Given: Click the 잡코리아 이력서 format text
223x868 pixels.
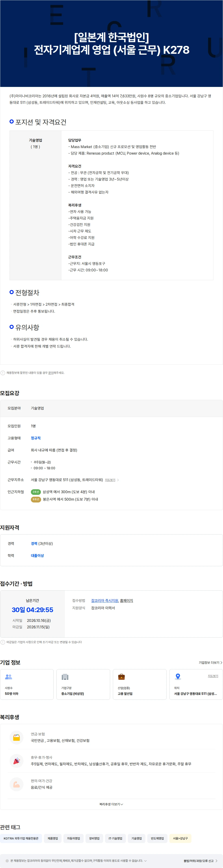Looking at the screenshot, I should click(x=103, y=608).
